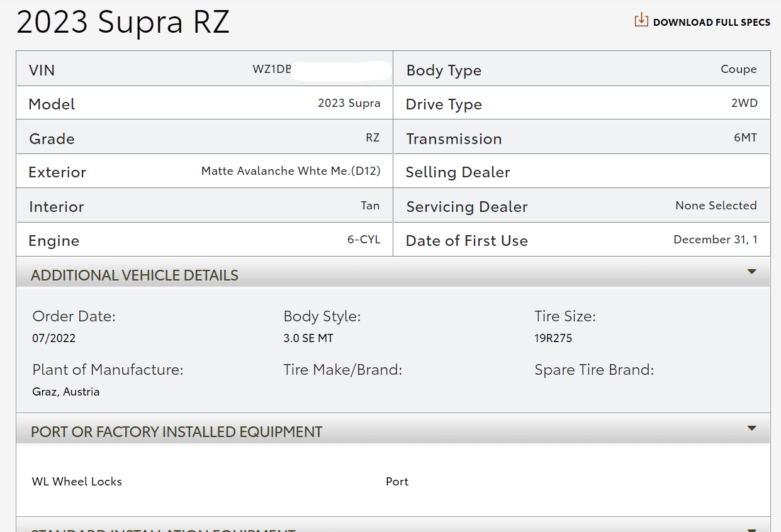Viewport: 781px width, 532px height.
Task: Click the Engine value 6-CYL
Action: click(x=364, y=240)
